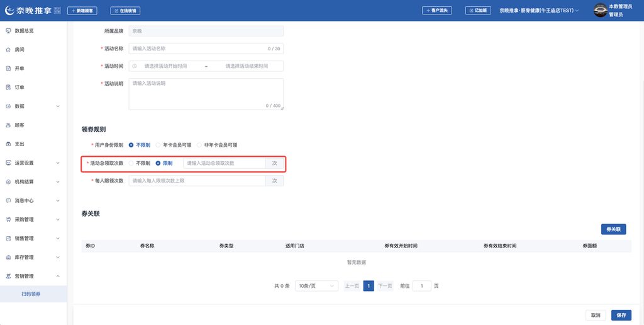The image size is (644, 325).
Task: Click the 新增顾客 button
Action: (x=82, y=11)
